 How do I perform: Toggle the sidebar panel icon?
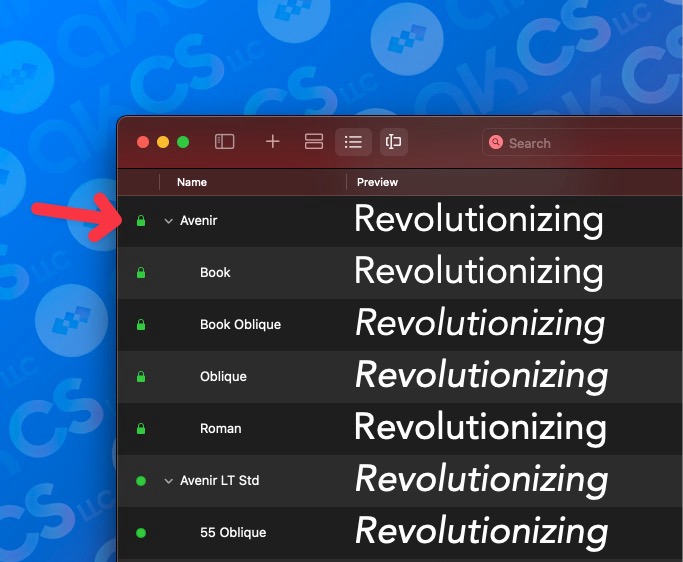pos(225,142)
